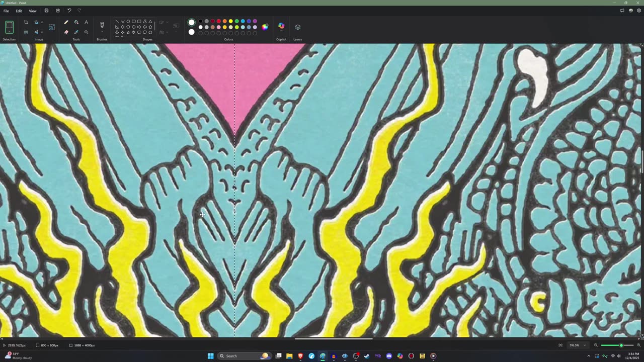Pick the red color swatch
644x362 pixels.
(218, 22)
